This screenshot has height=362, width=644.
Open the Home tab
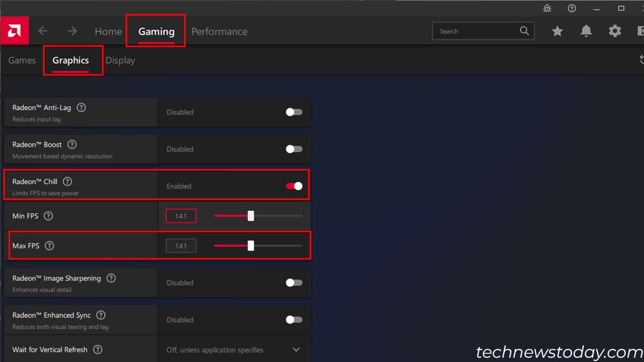click(x=108, y=32)
